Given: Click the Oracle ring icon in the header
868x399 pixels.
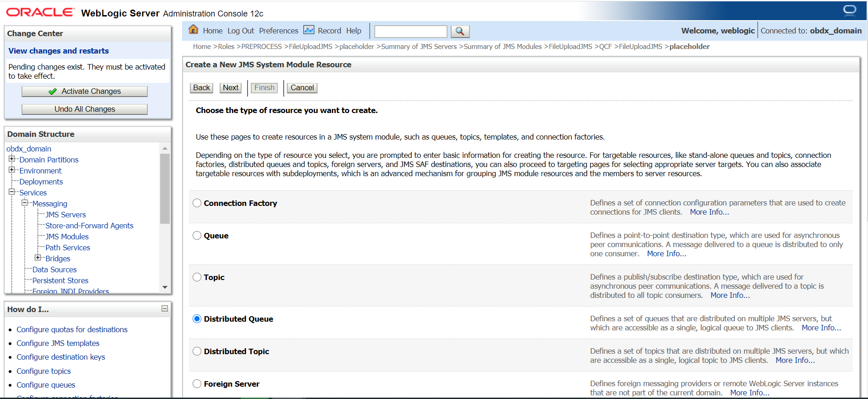Looking at the screenshot, I should (x=850, y=10).
